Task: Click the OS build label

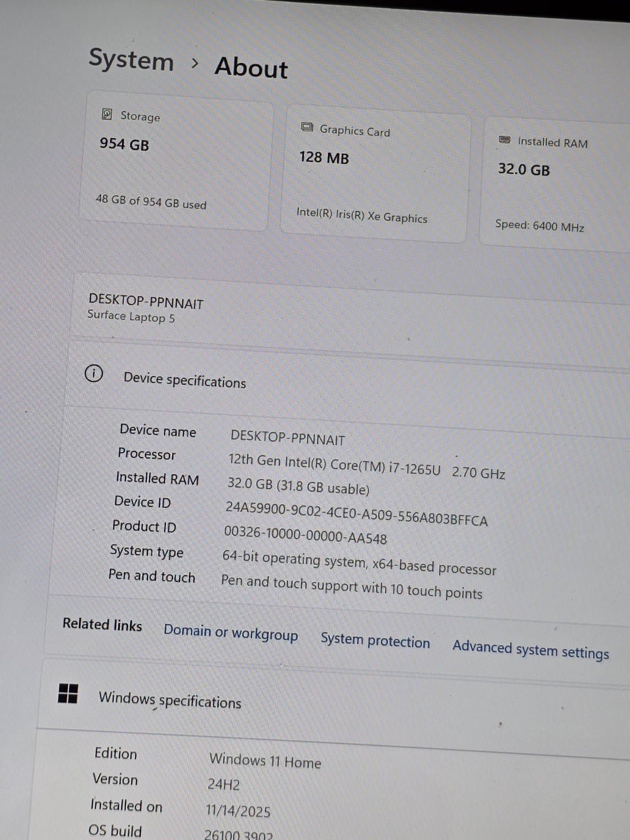Action: tap(115, 831)
